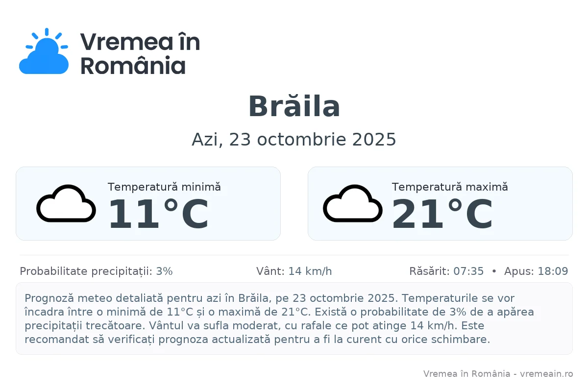Click the "Vremea în România" logo text
Image resolution: width=588 pixels, height=392 pixels.
click(x=140, y=53)
